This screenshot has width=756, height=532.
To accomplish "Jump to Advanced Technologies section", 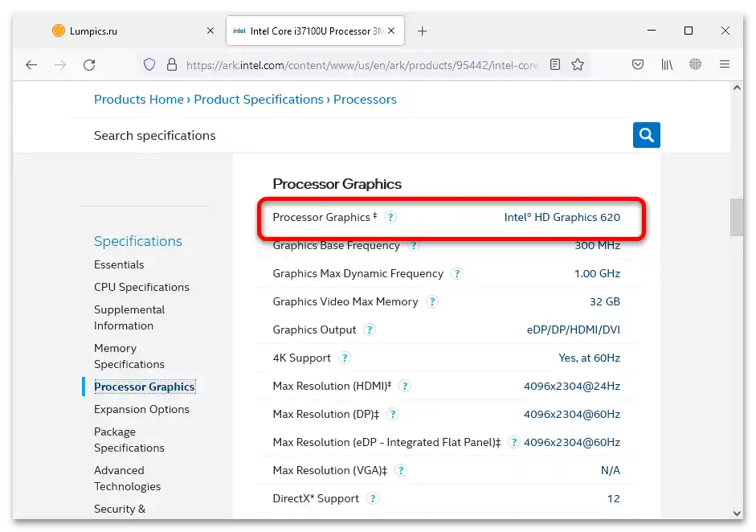I will tap(127, 478).
